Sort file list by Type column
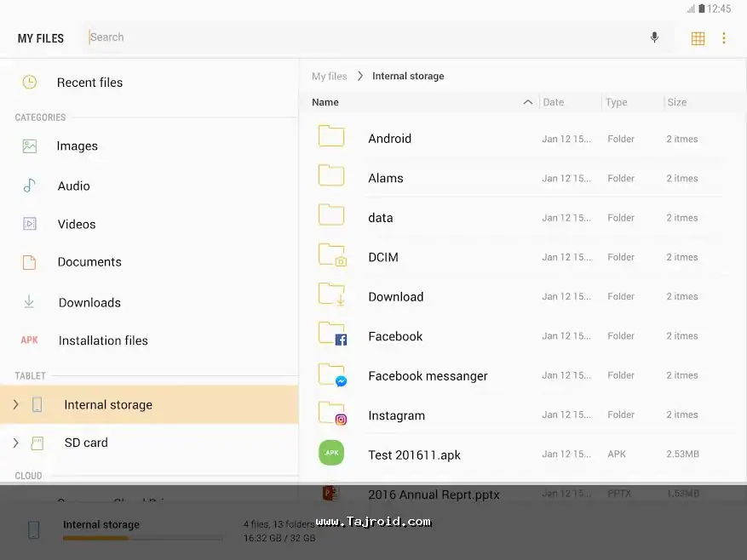 tap(616, 102)
